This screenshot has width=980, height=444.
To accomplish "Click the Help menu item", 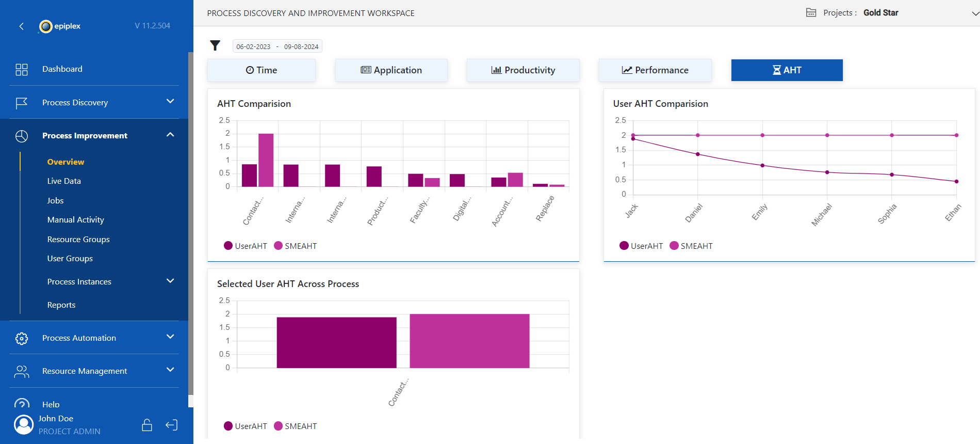I will [x=51, y=404].
